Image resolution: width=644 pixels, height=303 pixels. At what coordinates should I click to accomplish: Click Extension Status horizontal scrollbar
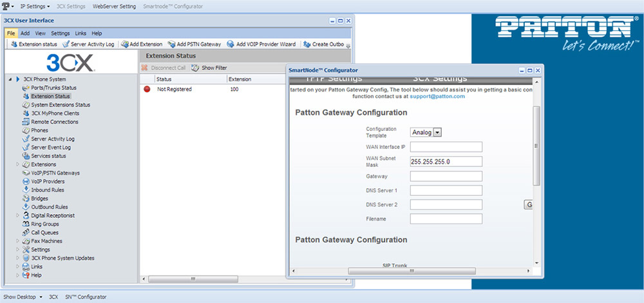click(x=193, y=279)
